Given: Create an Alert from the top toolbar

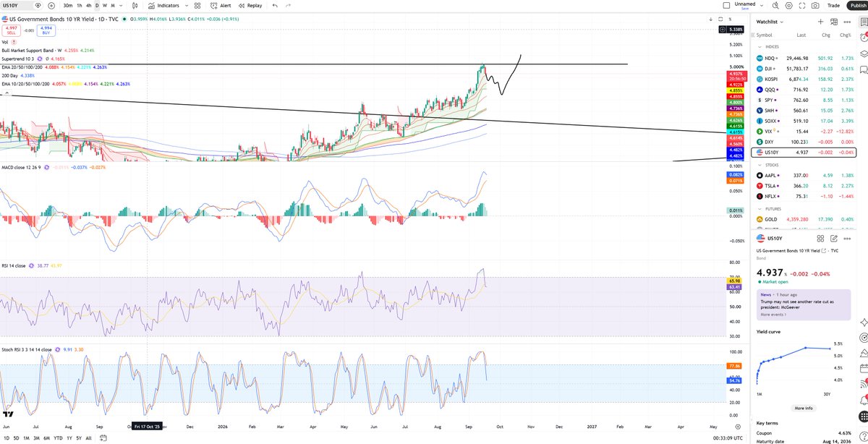Looking at the screenshot, I should coord(220,5).
